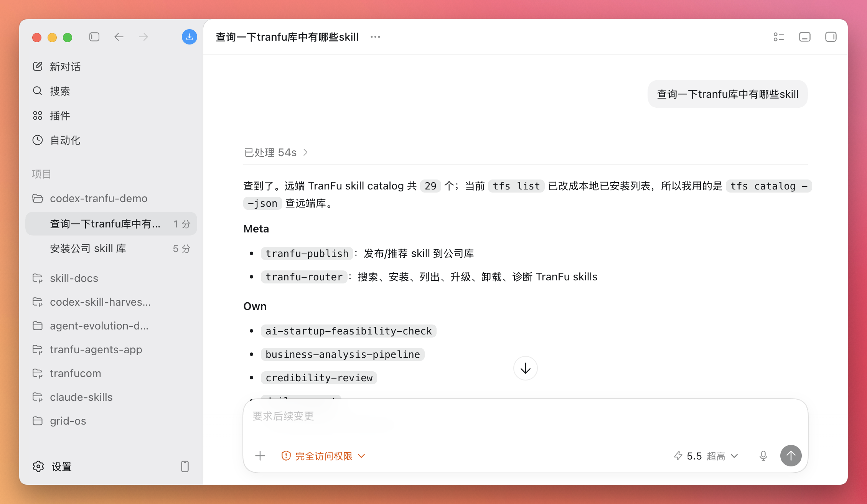The image size is (867, 504).
Task: Go back with the left arrow
Action: point(119,37)
